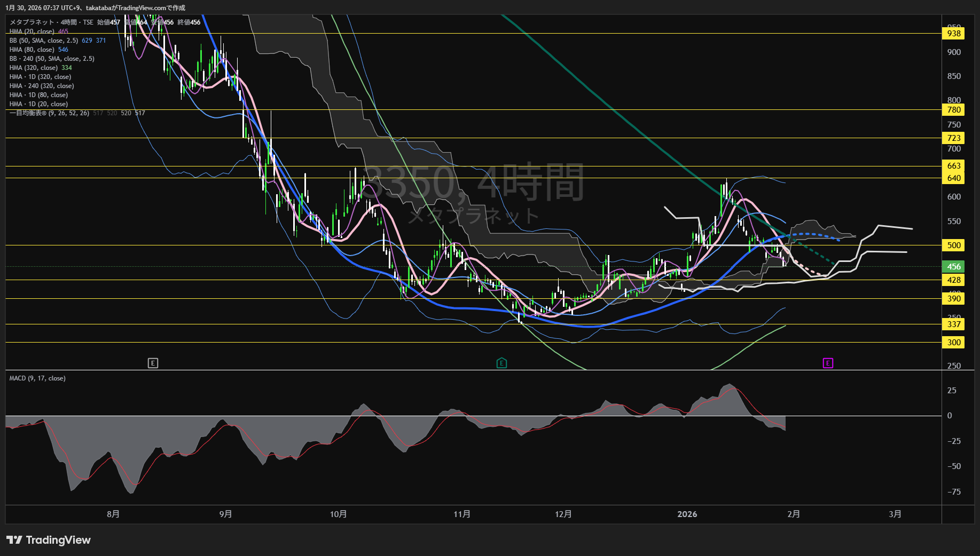
Task: Click the 10月 label on time axis
Action: [338, 514]
